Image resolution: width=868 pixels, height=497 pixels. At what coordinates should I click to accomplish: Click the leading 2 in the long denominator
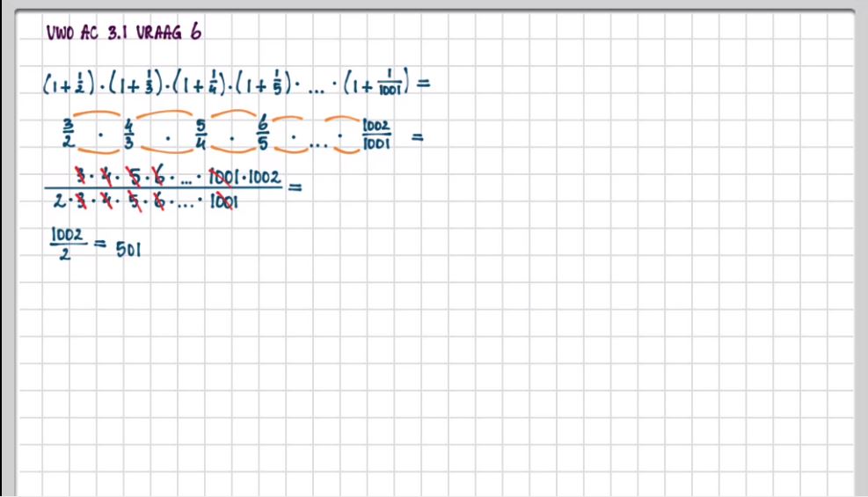[x=55, y=201]
